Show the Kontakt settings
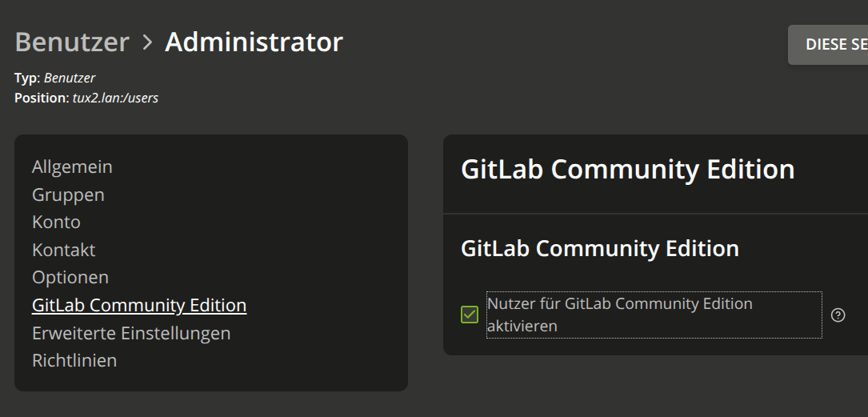The height and width of the screenshot is (417, 868). click(x=63, y=250)
